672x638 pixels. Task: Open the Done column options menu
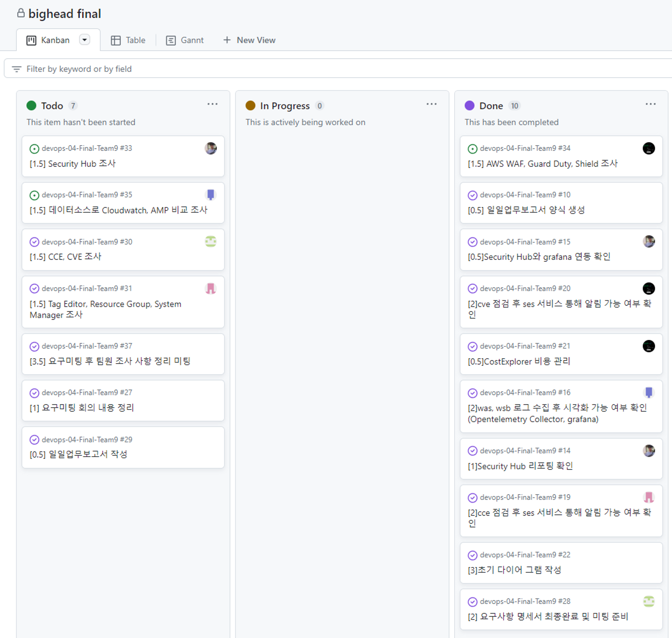tap(650, 104)
